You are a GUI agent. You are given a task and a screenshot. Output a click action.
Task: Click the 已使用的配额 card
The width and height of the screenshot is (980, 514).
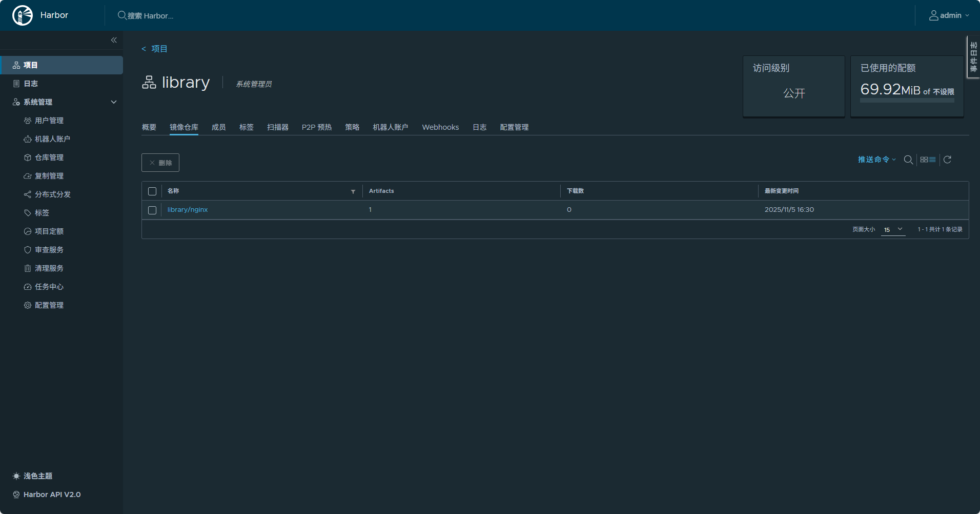pos(907,87)
